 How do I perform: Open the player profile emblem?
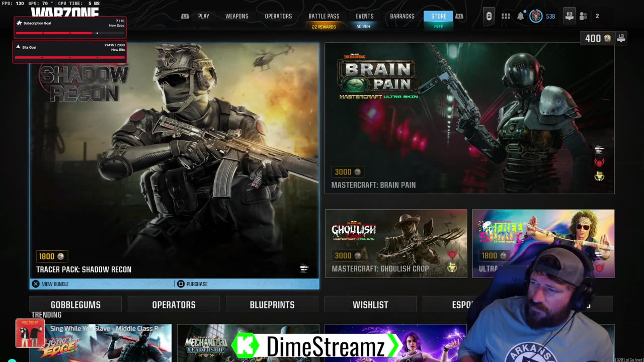click(536, 16)
